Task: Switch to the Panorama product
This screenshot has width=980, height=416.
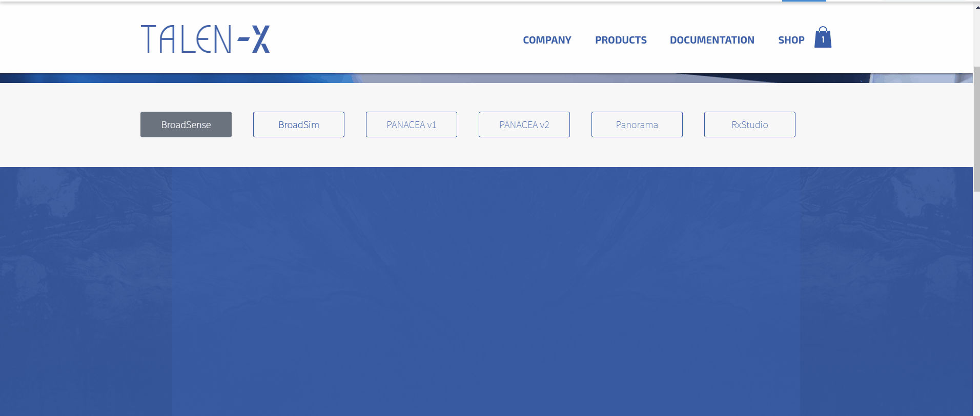Action: [x=637, y=124]
